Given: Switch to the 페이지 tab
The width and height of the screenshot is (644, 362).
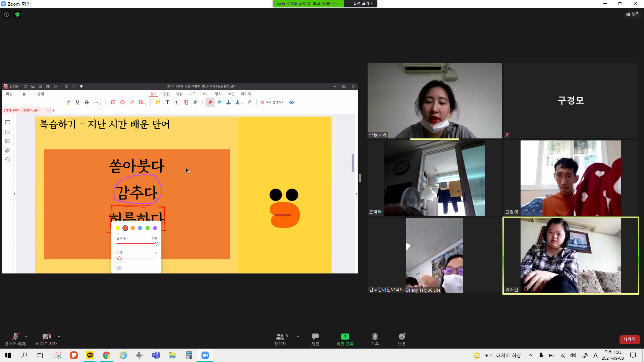Looking at the screenshot, I should [246, 94].
